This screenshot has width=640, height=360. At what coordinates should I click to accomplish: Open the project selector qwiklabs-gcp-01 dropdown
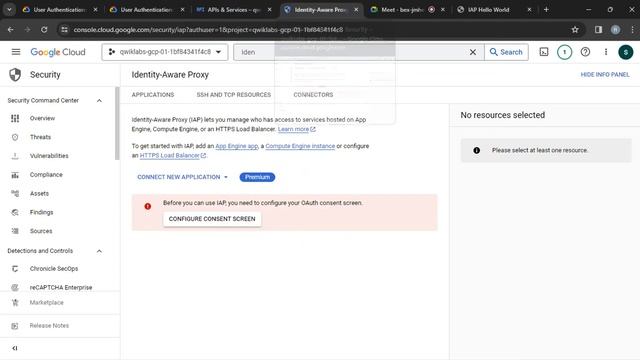pyautogui.click(x=165, y=52)
